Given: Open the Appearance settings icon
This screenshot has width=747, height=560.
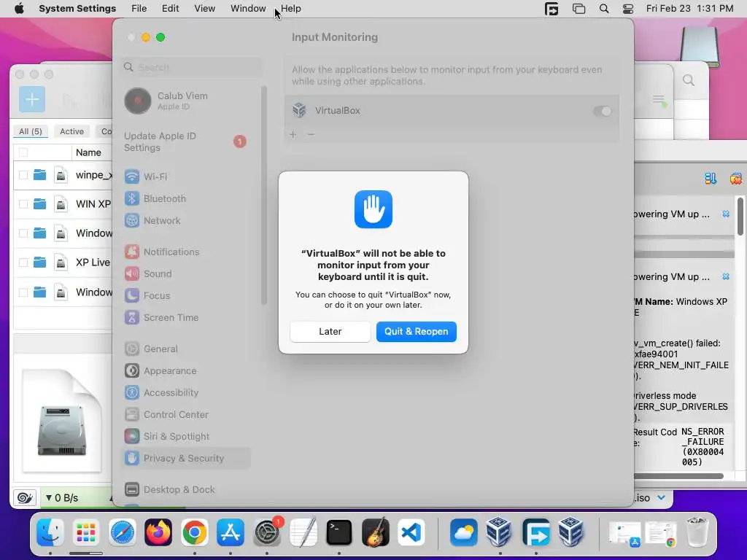Looking at the screenshot, I should pos(132,371).
